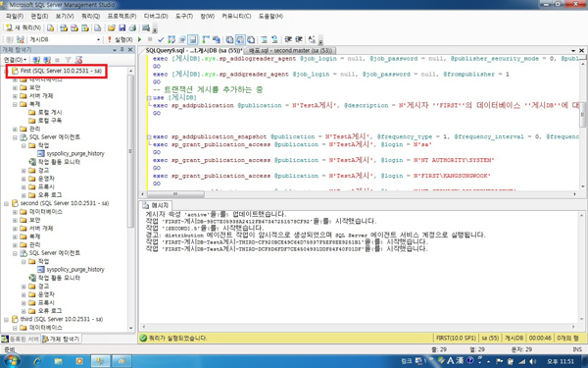Select Results to Grid mode
This screenshot has width=588, height=368.
pos(240,39)
